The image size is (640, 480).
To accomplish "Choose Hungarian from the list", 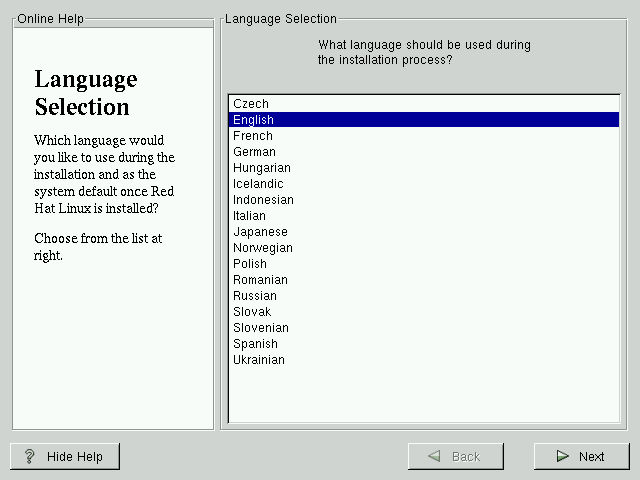I will click(x=262, y=168).
